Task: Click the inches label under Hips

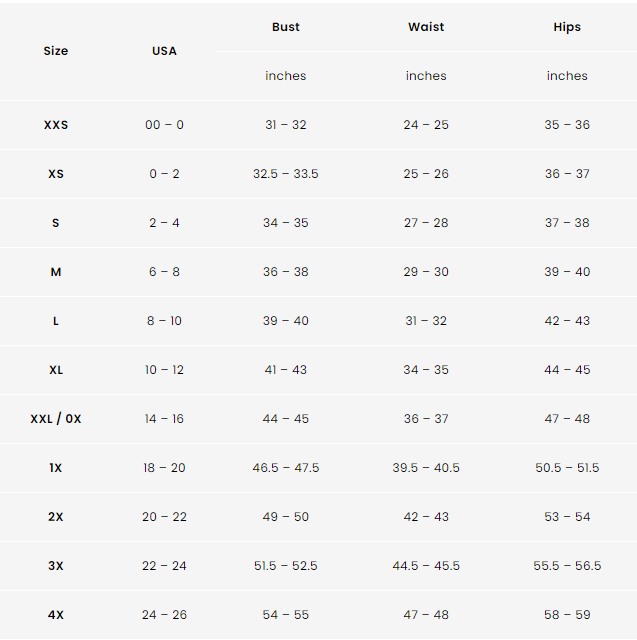Action: coord(567,76)
